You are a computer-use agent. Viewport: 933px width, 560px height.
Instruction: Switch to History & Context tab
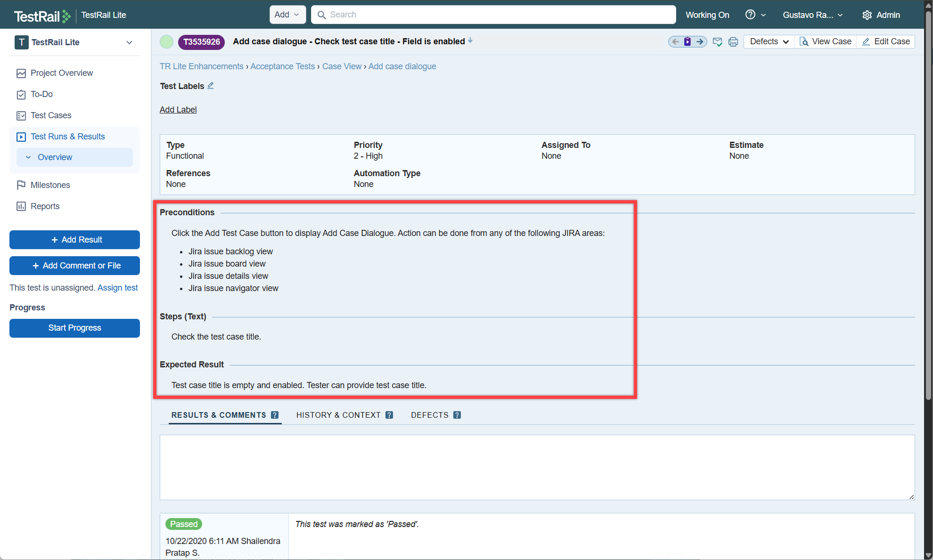[338, 415]
